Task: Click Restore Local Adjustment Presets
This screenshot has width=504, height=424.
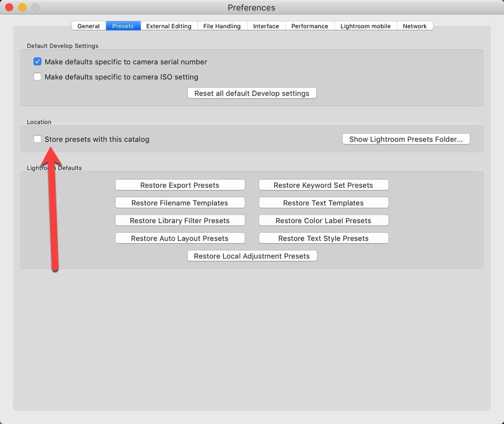Action: 252,256
